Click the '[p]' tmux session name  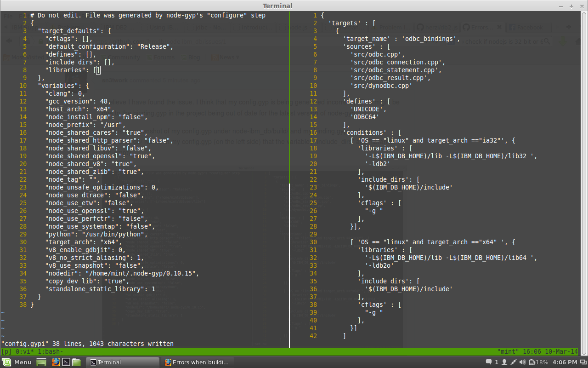[x=6, y=351]
